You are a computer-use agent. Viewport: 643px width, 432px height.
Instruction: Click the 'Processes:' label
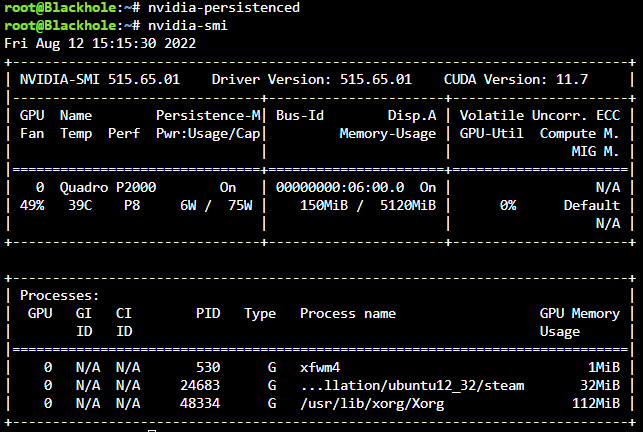point(59,295)
